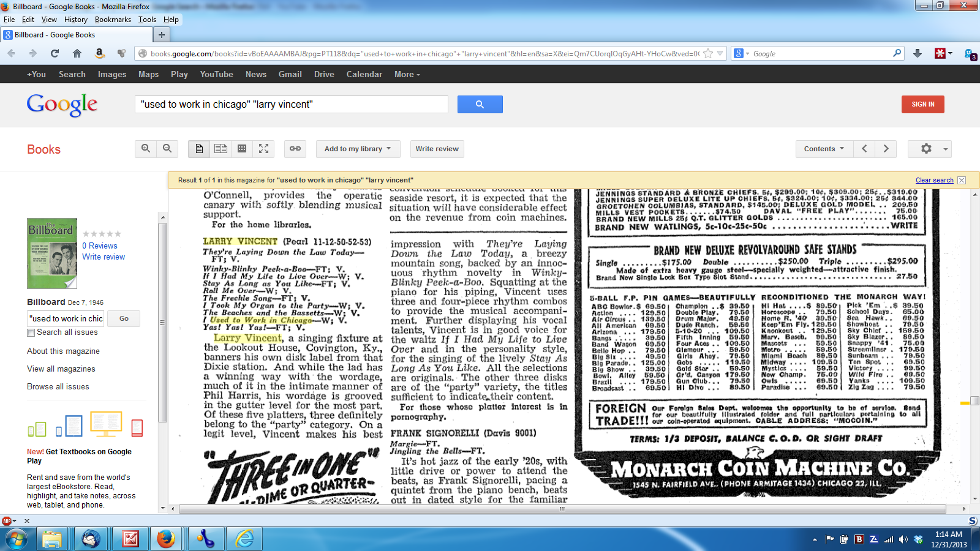
Task: Focus the Google Books search query field
Action: click(292, 104)
